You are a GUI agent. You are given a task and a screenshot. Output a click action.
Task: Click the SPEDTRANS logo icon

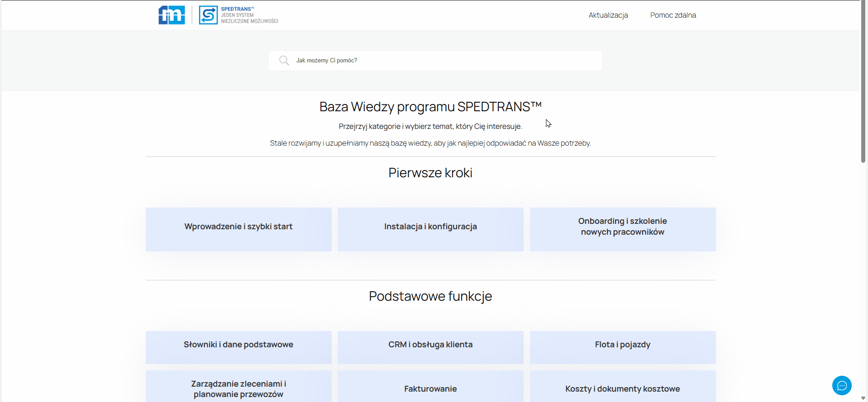(x=208, y=15)
